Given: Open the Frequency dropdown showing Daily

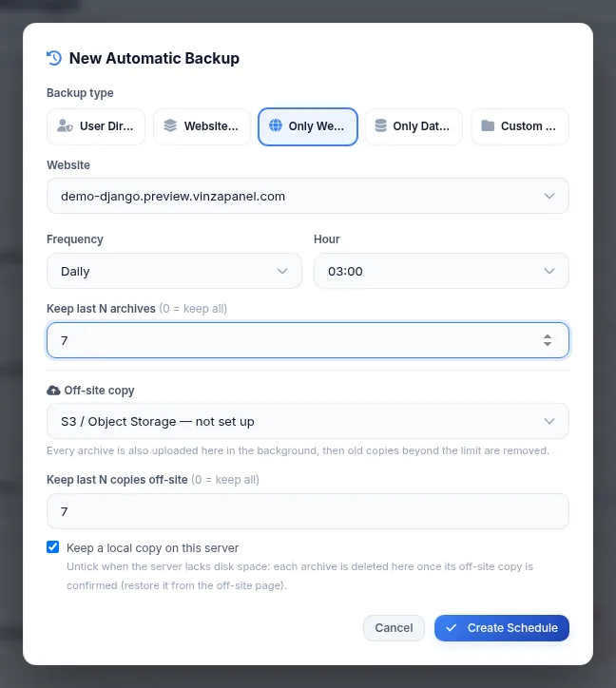Looking at the screenshot, I should (x=174, y=271).
